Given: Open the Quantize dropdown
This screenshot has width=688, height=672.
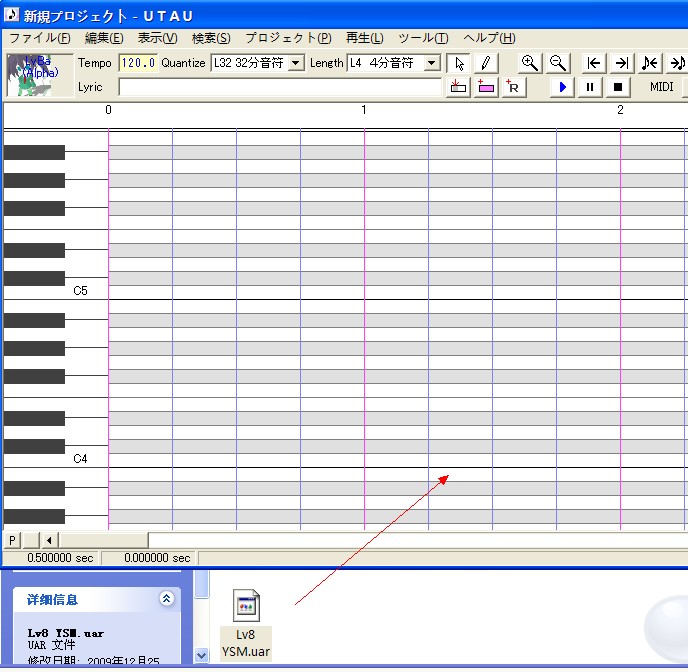Looking at the screenshot, I should [296, 63].
